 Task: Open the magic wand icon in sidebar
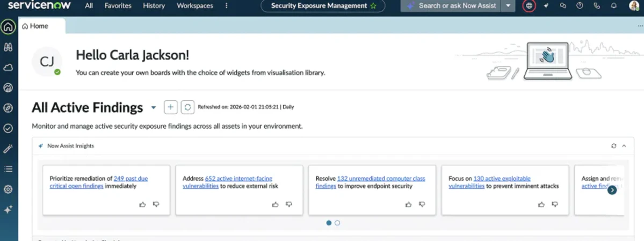pos(8,149)
